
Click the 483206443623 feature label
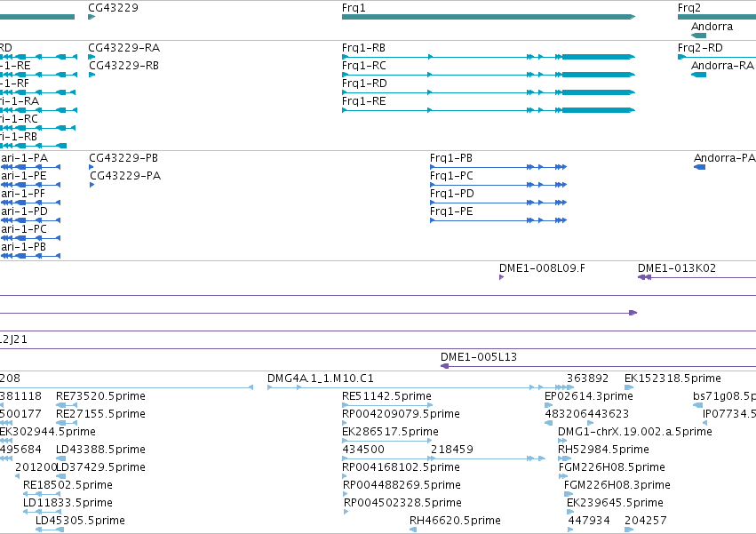[x=587, y=414]
